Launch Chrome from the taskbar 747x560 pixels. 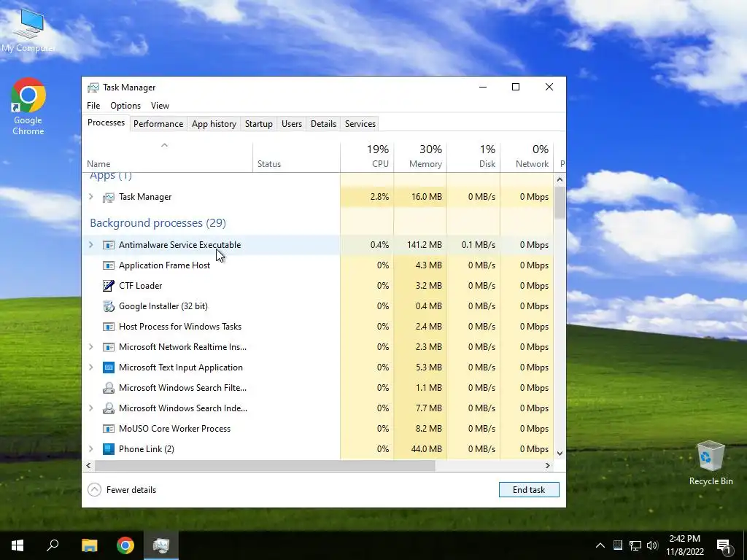[125, 545]
